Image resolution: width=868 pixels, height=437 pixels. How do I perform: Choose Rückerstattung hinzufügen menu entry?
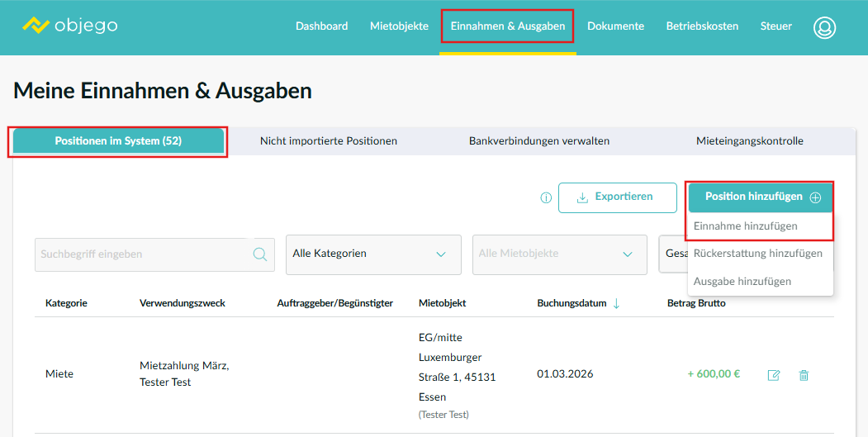click(758, 254)
